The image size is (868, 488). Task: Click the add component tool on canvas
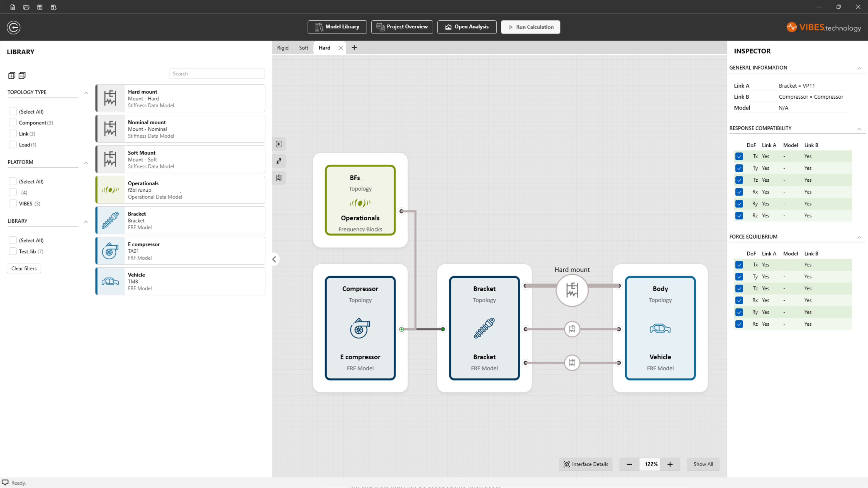pos(279,144)
